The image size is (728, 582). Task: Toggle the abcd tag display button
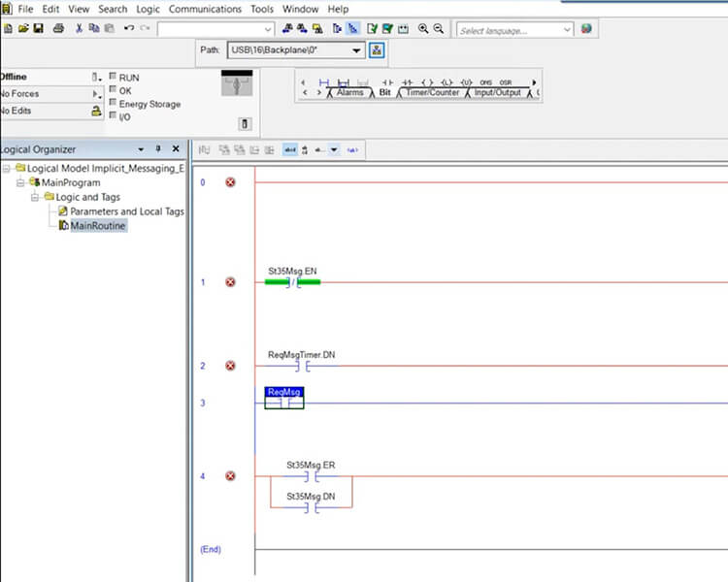(289, 150)
